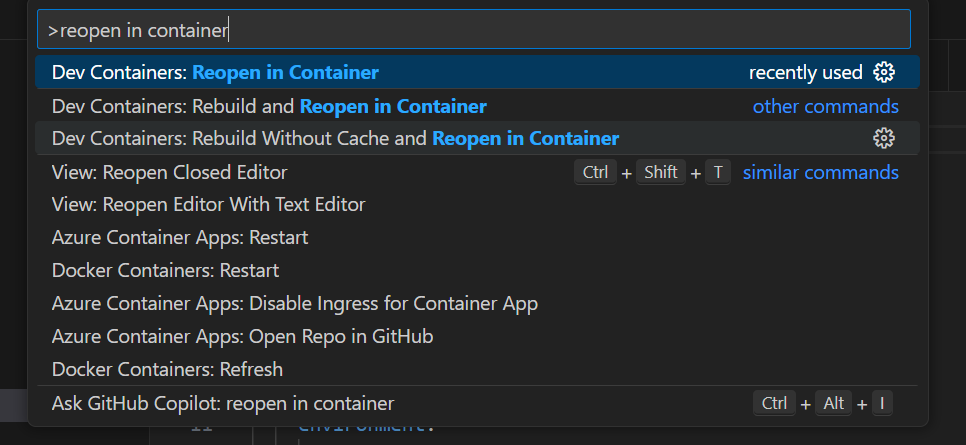Image resolution: width=966 pixels, height=445 pixels.
Task: Open keybinding gear for Rebuild Without Cache row
Action: point(883,138)
